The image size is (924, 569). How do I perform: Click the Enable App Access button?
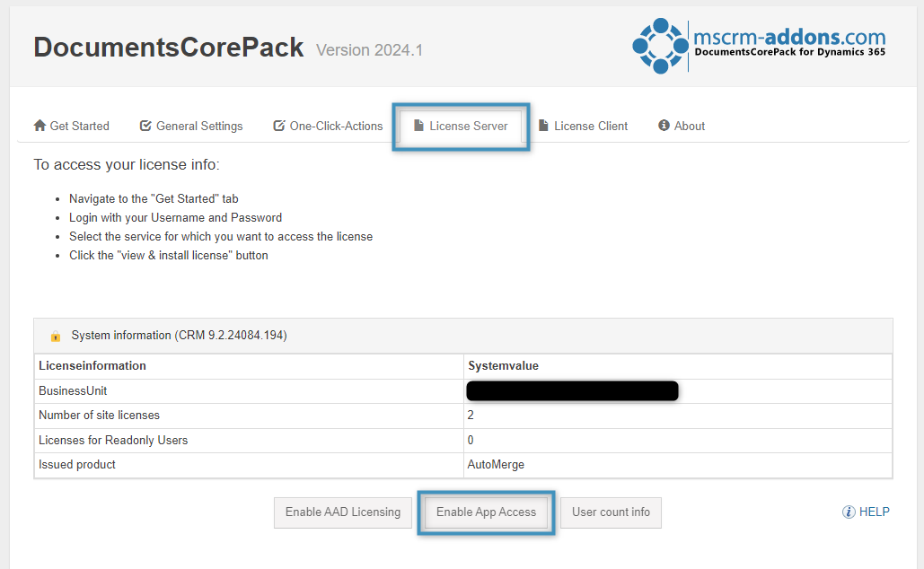[486, 512]
